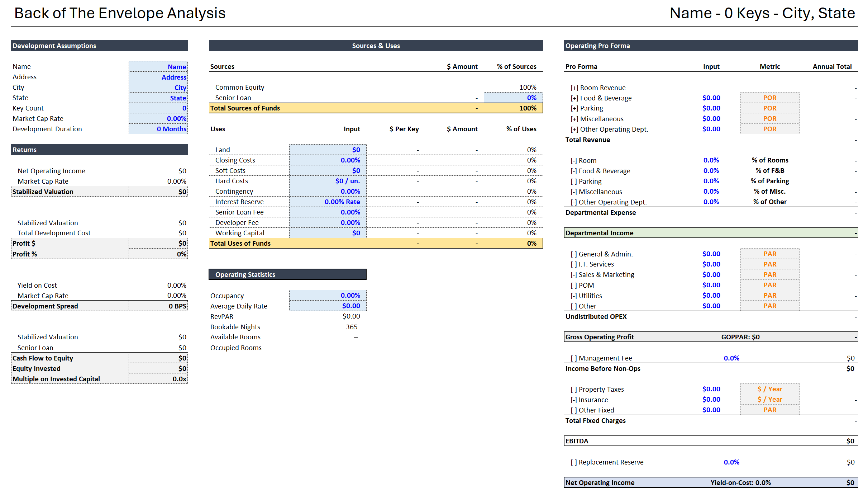Click the Room expense 0.0% input

(711, 160)
